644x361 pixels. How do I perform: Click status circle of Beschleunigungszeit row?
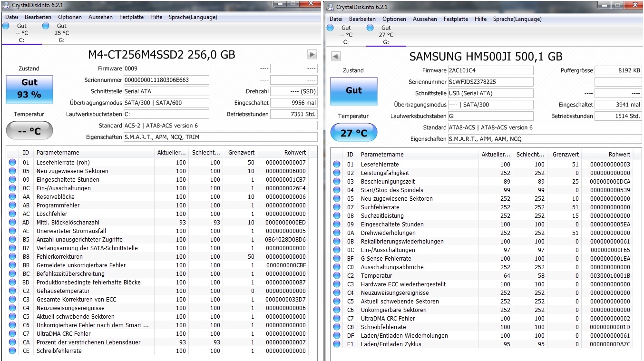tap(337, 182)
